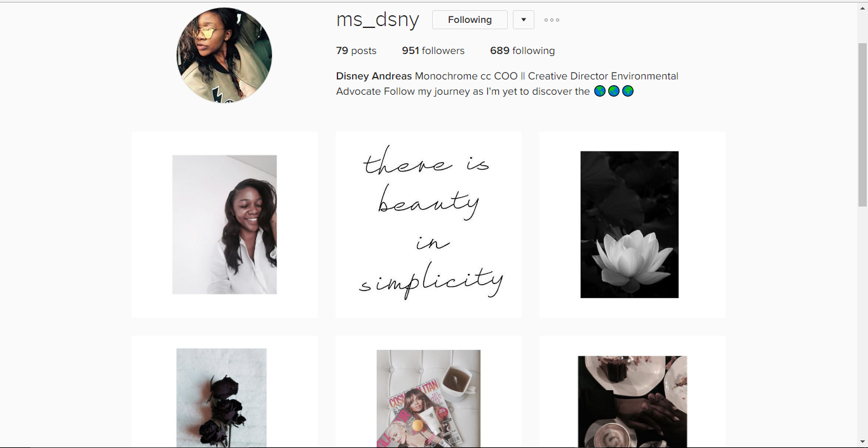
Task: Open the dark roses photo post
Action: (x=224, y=391)
